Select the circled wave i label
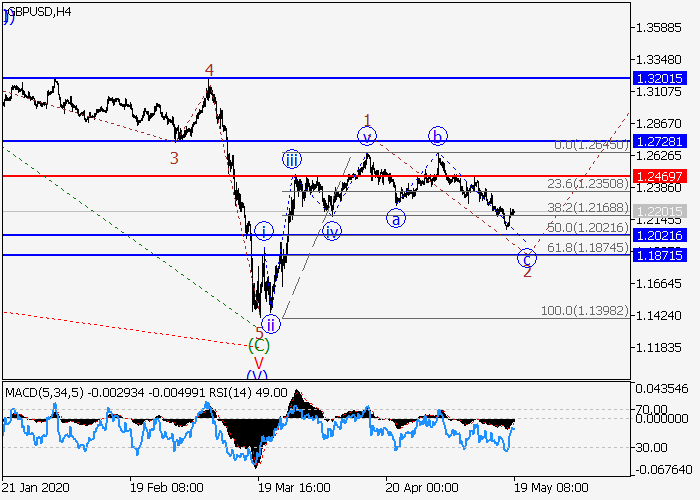The height and width of the screenshot is (500, 700). tap(262, 231)
